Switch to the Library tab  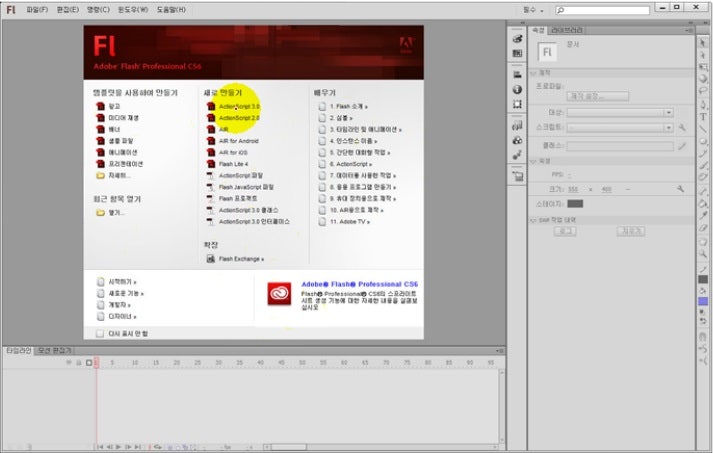point(566,30)
